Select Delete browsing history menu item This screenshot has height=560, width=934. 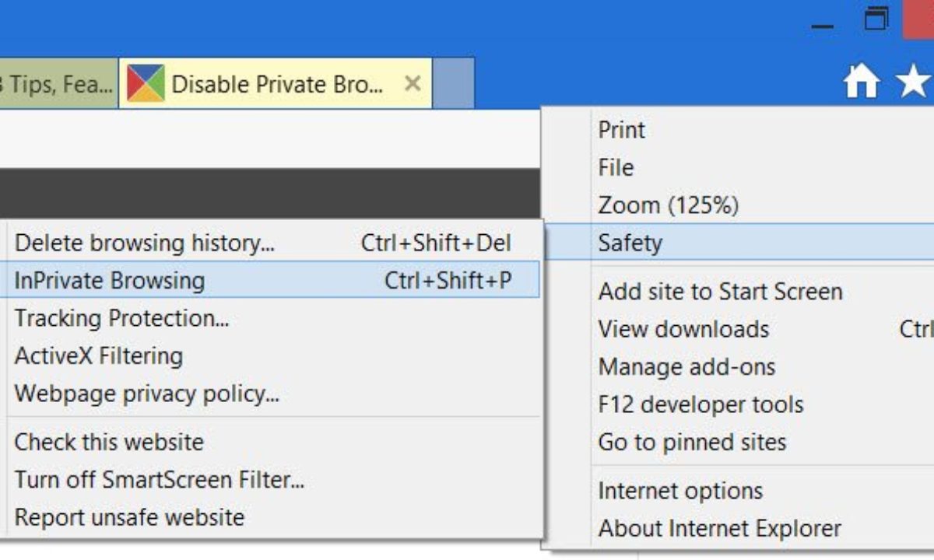145,243
